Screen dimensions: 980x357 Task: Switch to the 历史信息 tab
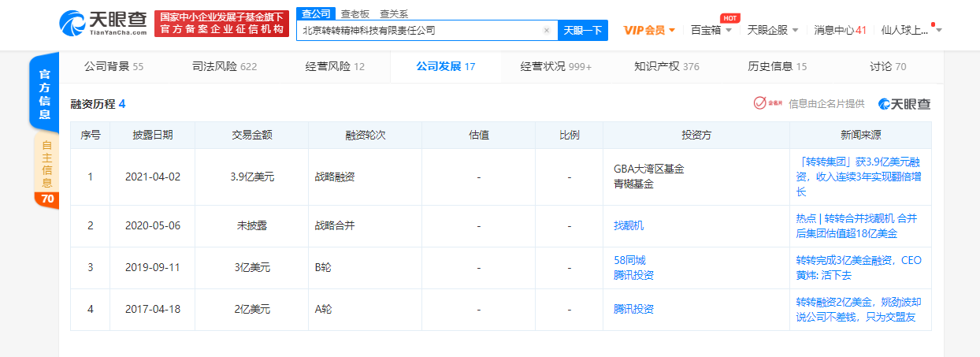[x=777, y=67]
